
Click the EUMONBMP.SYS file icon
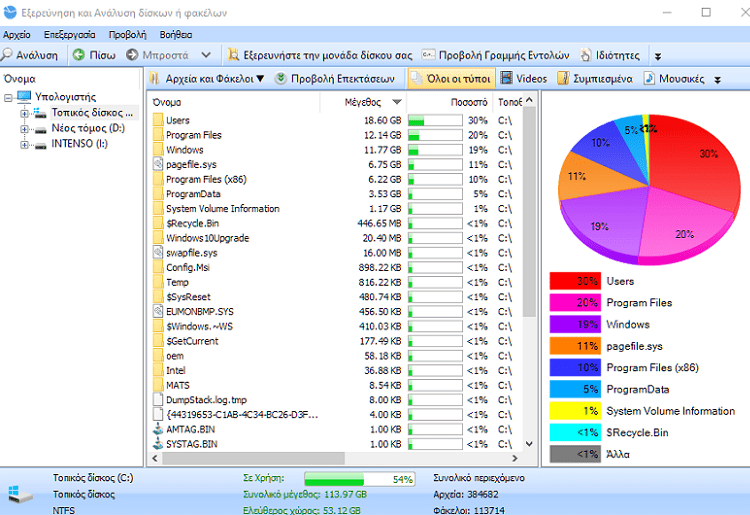click(158, 311)
